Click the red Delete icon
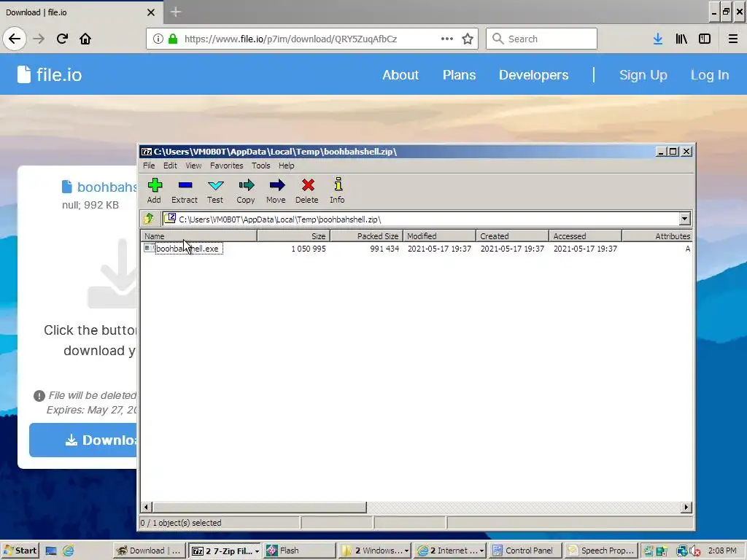747x560 pixels. [307, 191]
